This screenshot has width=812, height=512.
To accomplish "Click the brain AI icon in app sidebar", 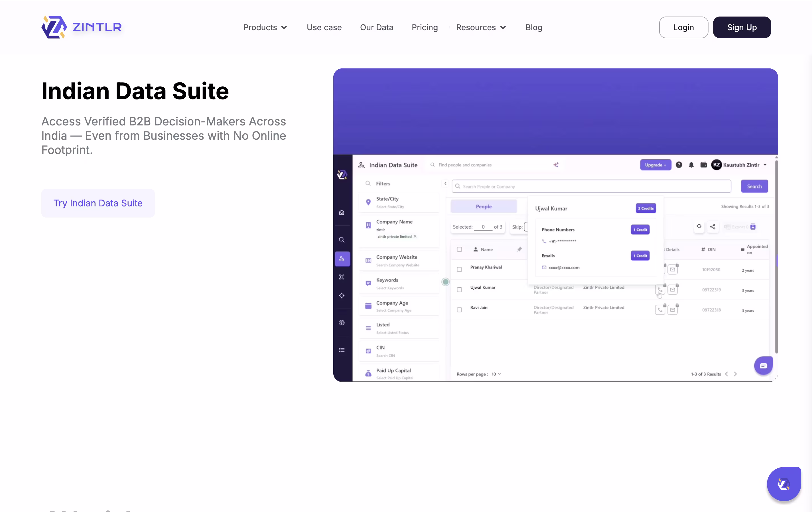I will click(x=342, y=323).
